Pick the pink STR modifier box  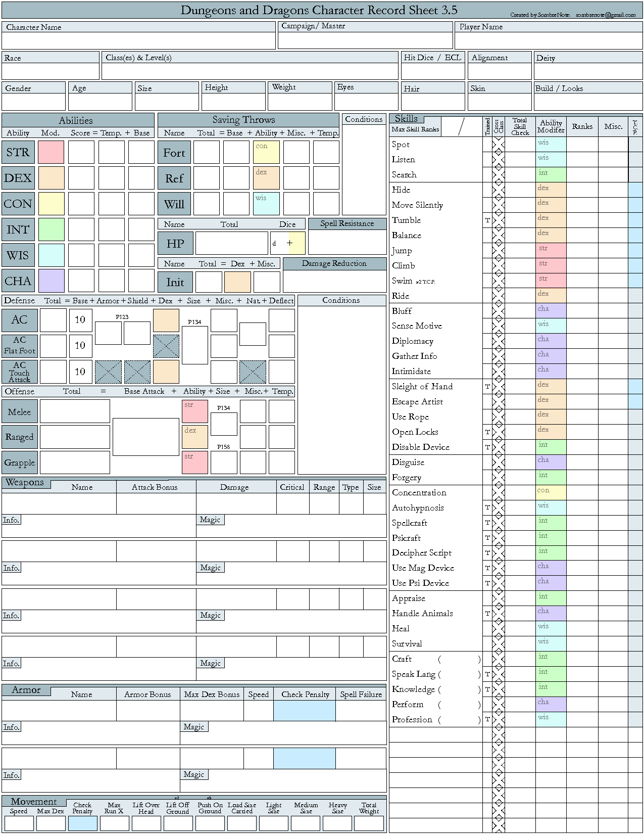point(51,152)
